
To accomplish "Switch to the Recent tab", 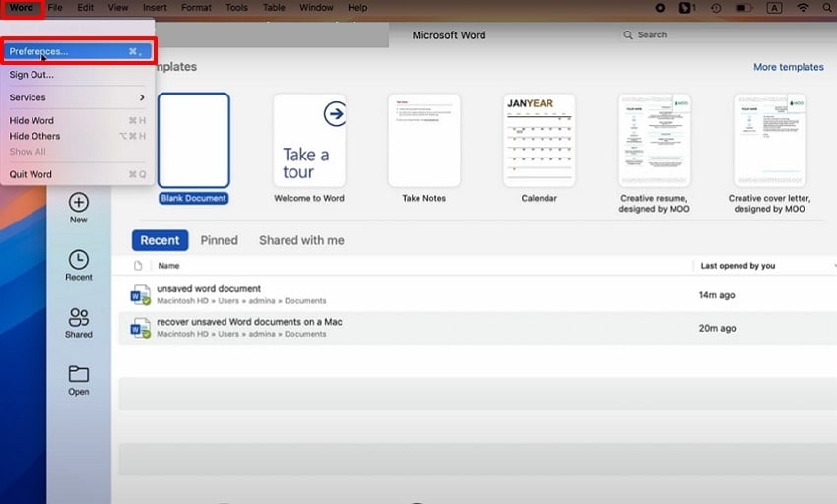I will [160, 240].
